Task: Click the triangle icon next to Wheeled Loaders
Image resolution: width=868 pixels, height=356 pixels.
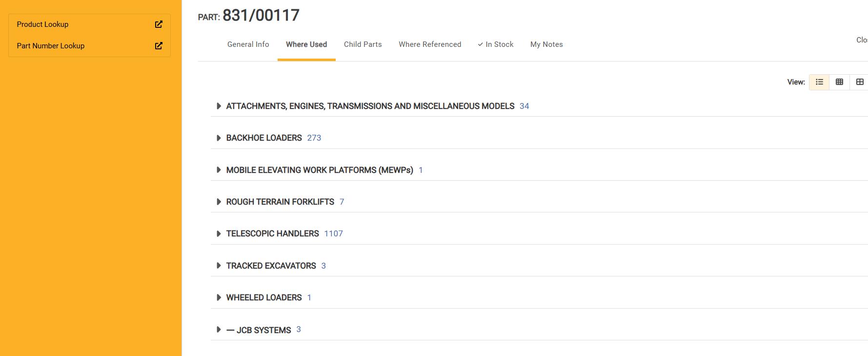Action: pos(219,297)
